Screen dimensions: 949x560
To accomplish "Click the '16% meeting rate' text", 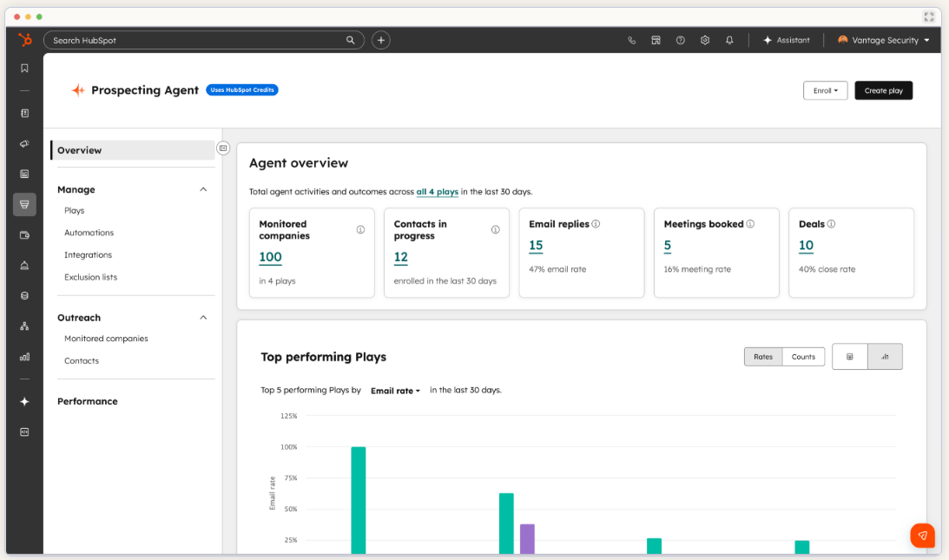I will [x=697, y=269].
